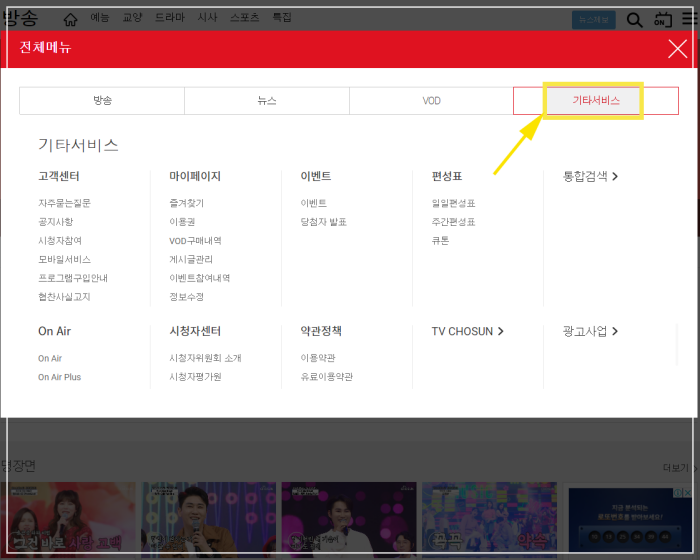Open 당첨자 발표 link
700x560 pixels.
tap(324, 222)
